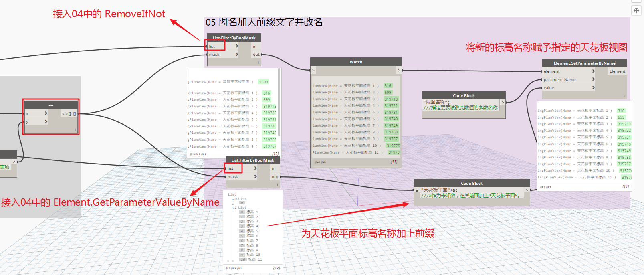Click element ID 319740 in the SetParameterByName preview
Screen dimensions: 644x275
click(624, 144)
